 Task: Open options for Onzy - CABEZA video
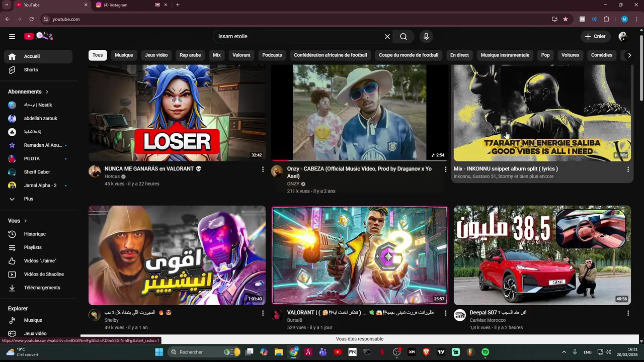pyautogui.click(x=445, y=169)
